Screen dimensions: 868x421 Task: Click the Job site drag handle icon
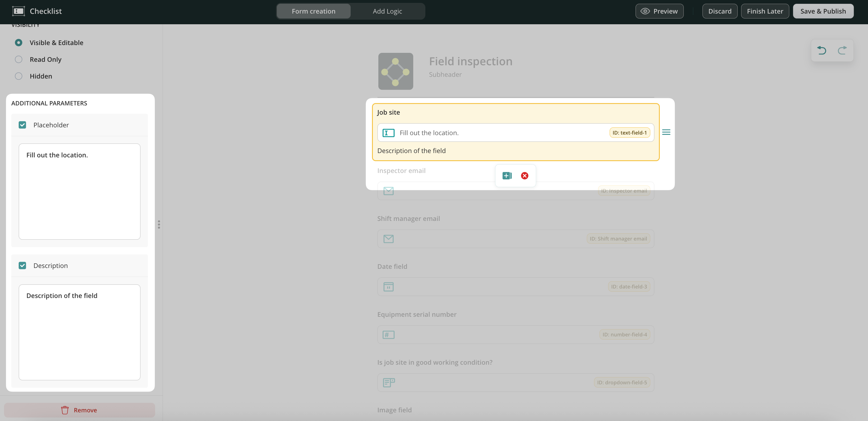[x=666, y=132]
